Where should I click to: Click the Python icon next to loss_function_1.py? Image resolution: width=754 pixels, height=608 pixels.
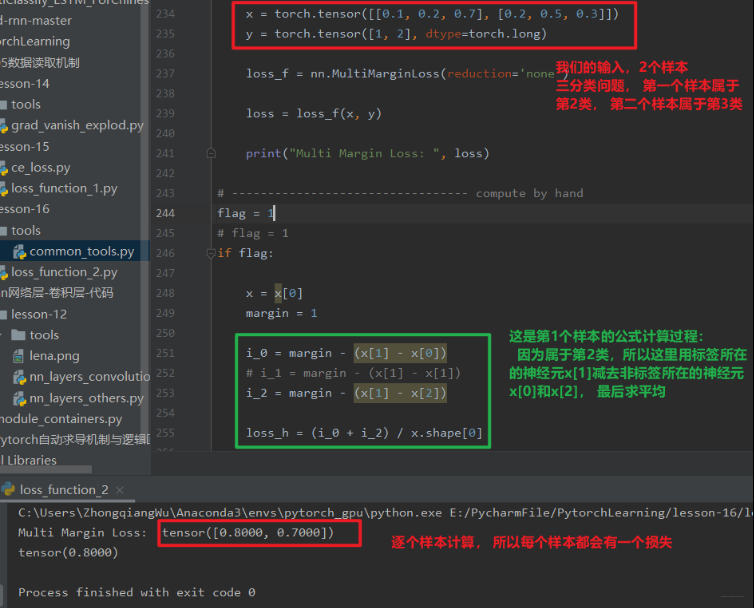click(x=4, y=189)
